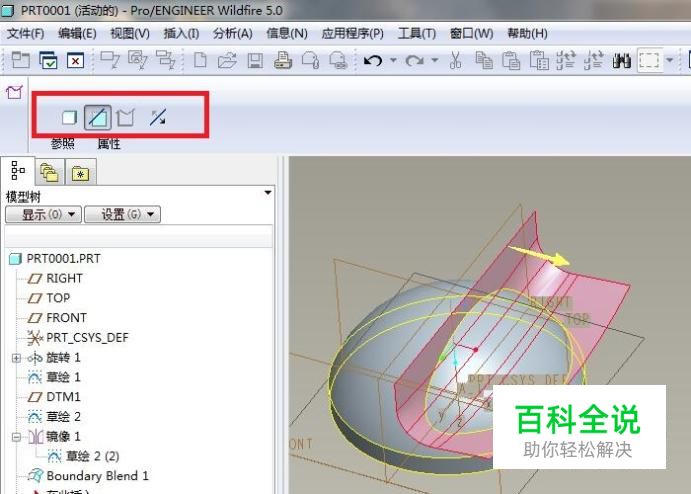Open the 插入(I) menu

pyautogui.click(x=181, y=33)
